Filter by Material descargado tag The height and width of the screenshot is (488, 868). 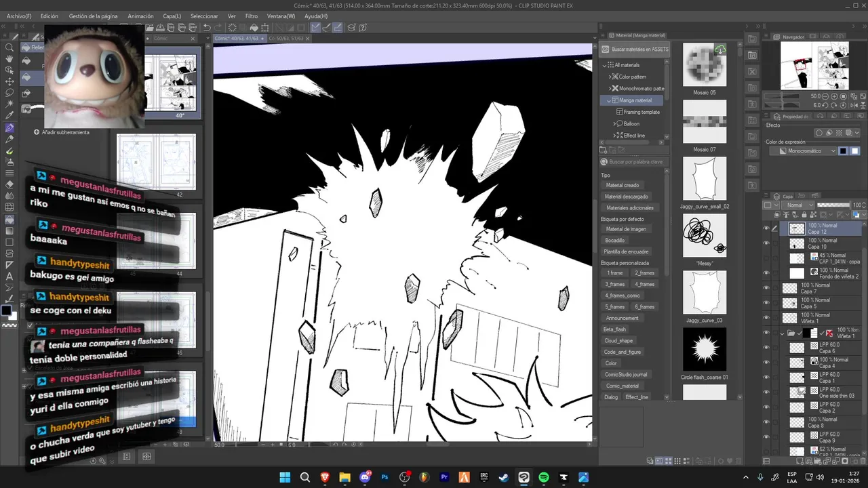[626, 197]
